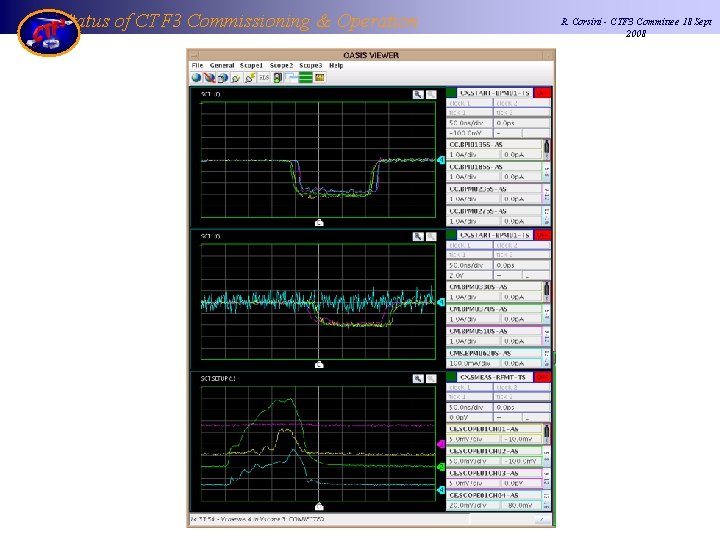This screenshot has width=720, height=540.
Task: Click bottom scope trigger selector CX.SMEAS-RFMT-TS
Action: pos(495,377)
